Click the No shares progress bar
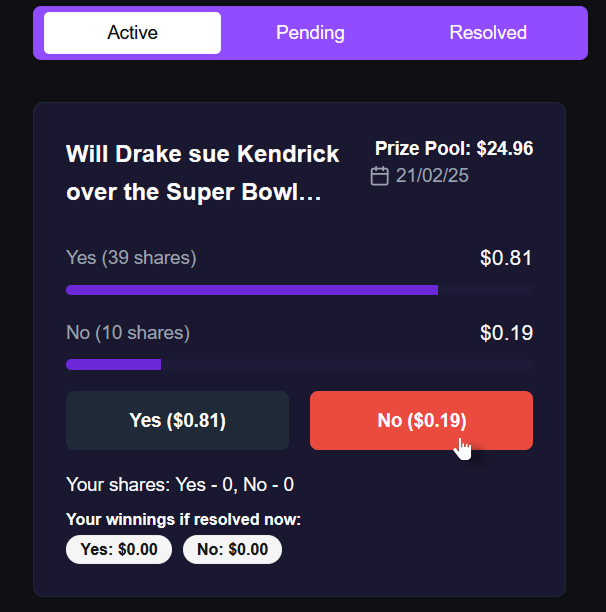Viewport: 606px width, 612px height. click(x=299, y=365)
